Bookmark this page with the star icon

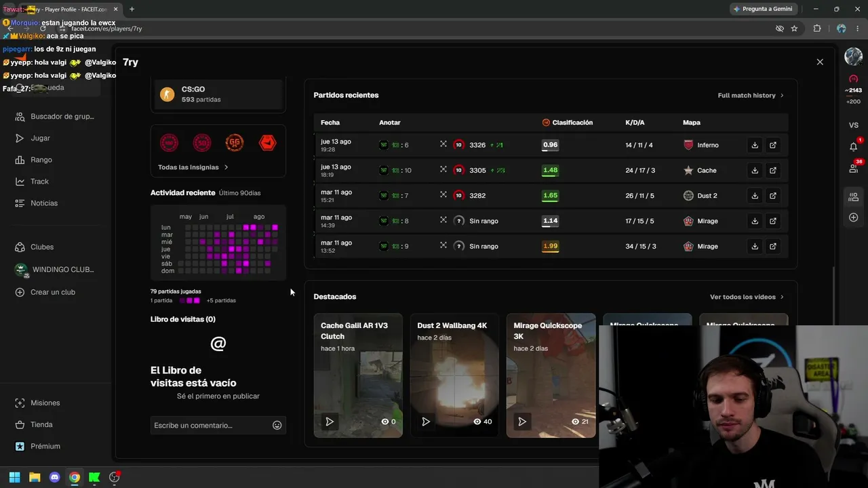click(794, 28)
